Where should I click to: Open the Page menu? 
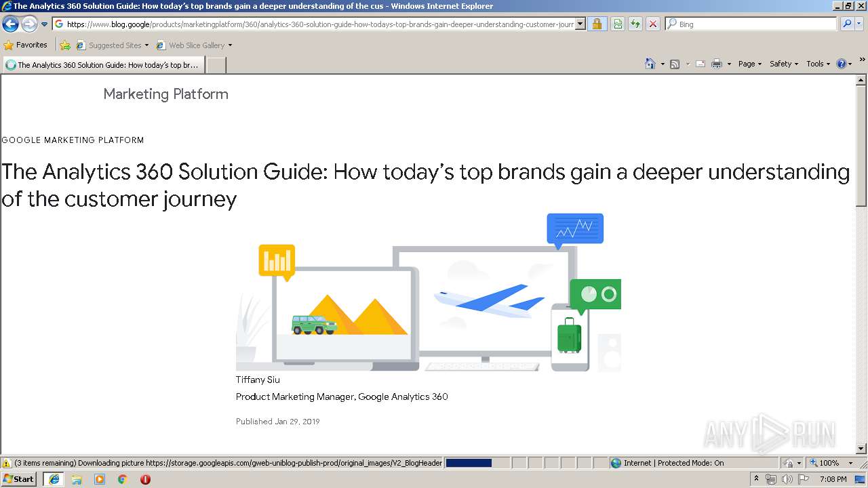750,64
